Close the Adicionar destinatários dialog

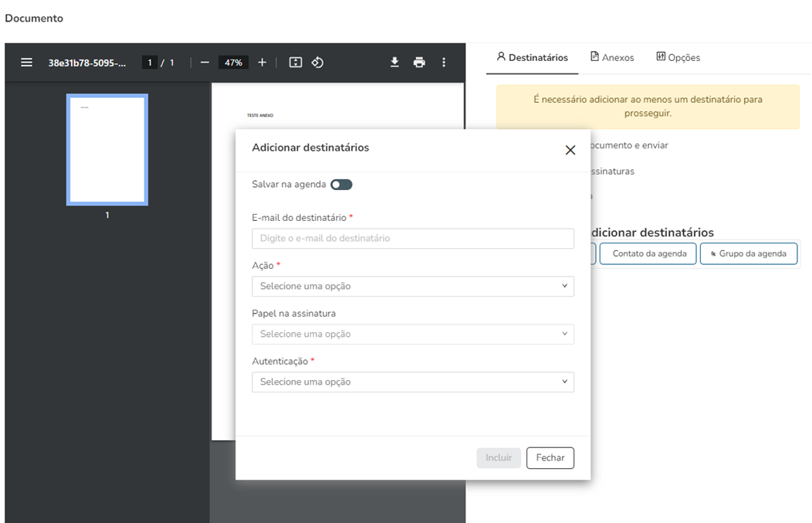570,150
